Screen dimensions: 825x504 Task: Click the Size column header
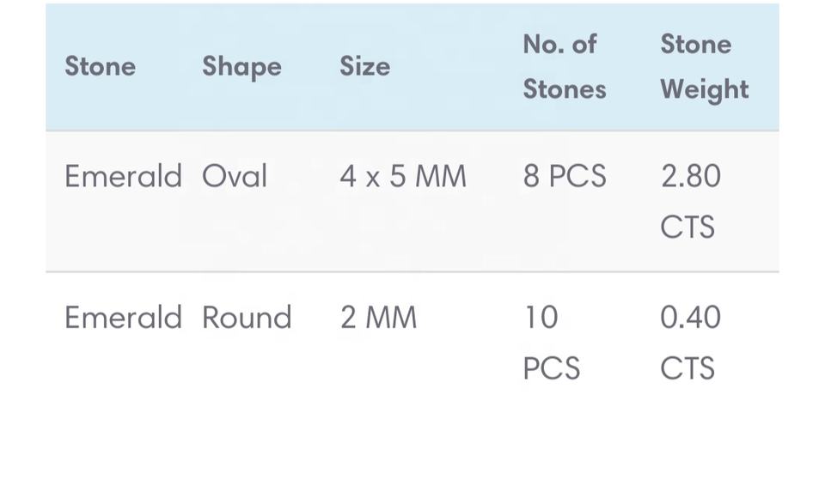click(364, 67)
